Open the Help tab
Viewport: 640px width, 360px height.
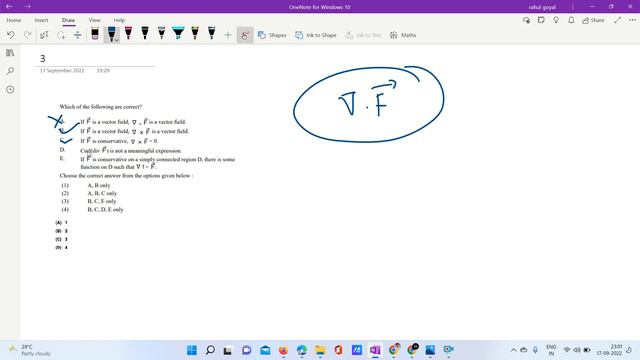click(119, 20)
